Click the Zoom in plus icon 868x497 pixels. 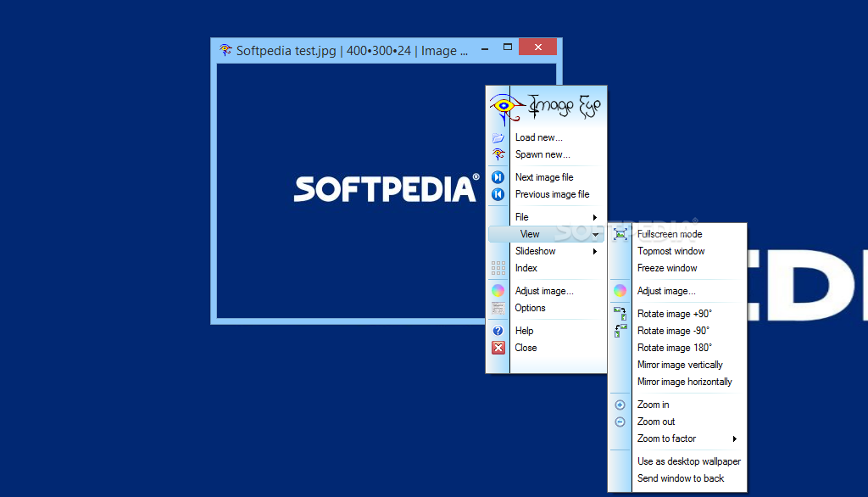pyautogui.click(x=620, y=405)
